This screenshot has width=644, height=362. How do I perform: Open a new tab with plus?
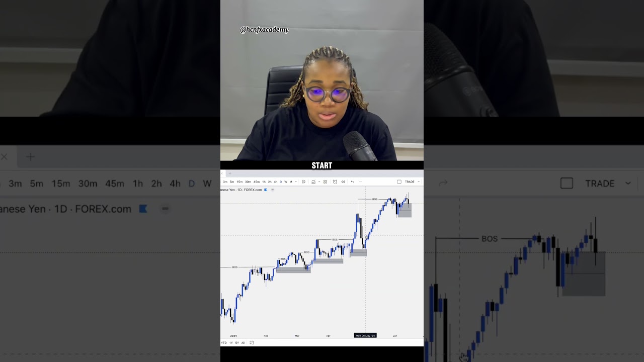[230, 173]
